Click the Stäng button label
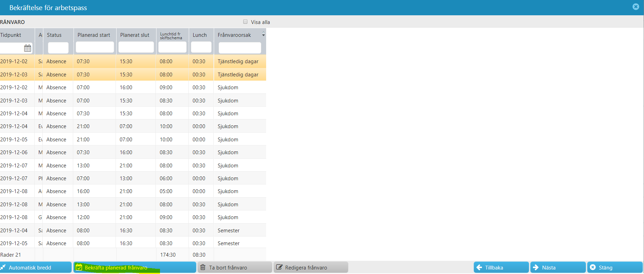 click(x=605, y=268)
